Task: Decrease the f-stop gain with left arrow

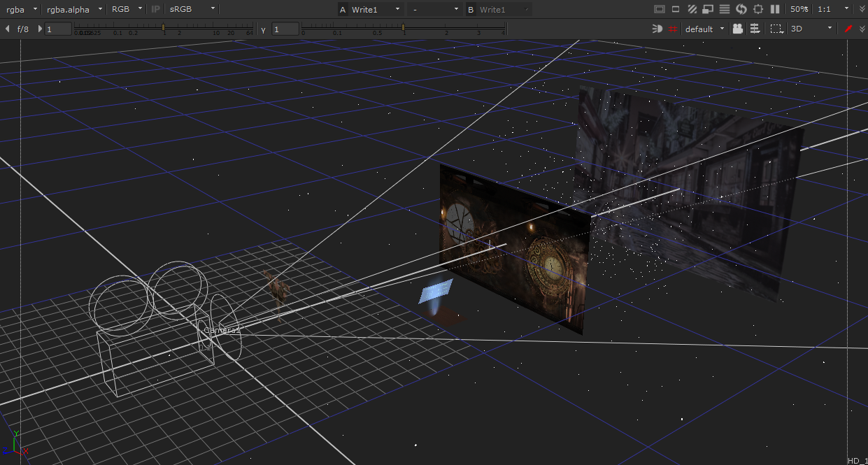Action: [x=7, y=29]
